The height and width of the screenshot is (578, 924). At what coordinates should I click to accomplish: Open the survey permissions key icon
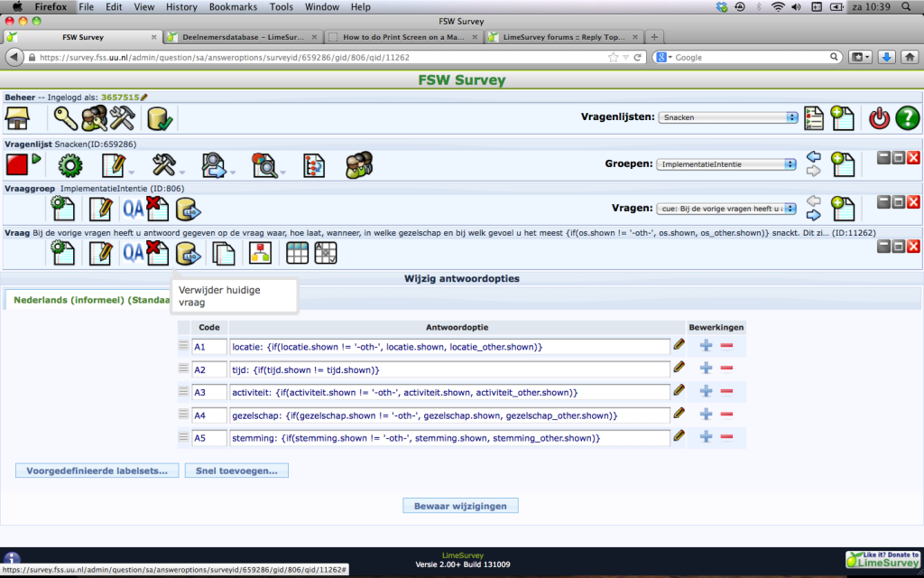coord(66,118)
